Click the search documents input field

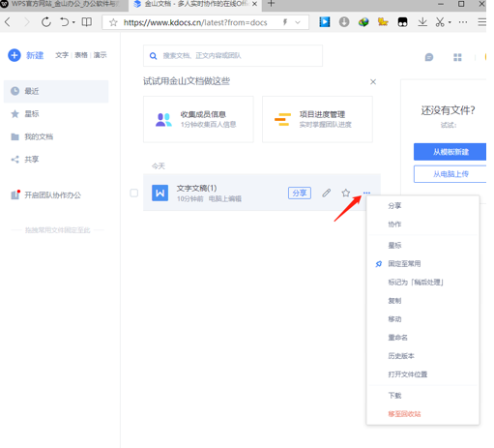[x=233, y=56]
